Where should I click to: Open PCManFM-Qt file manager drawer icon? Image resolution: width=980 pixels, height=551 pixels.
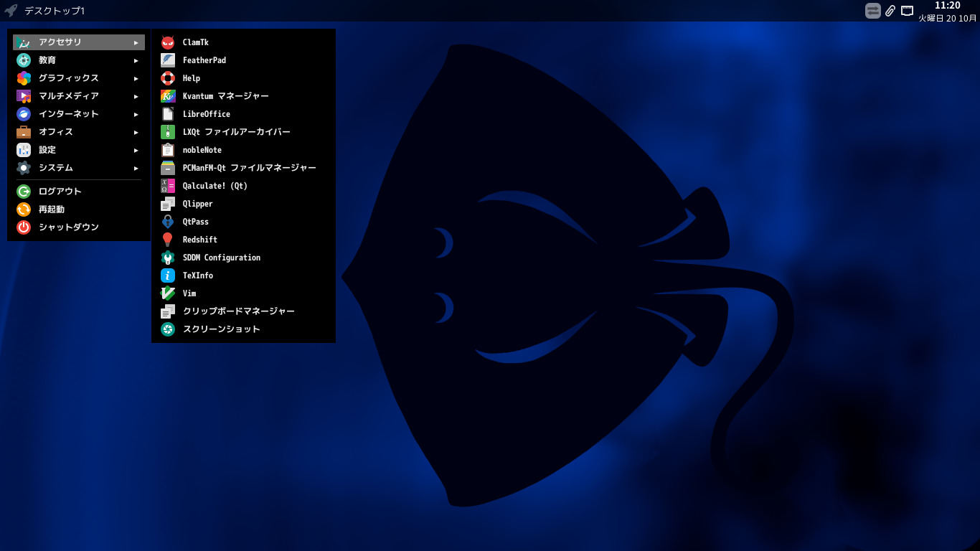pyautogui.click(x=168, y=168)
